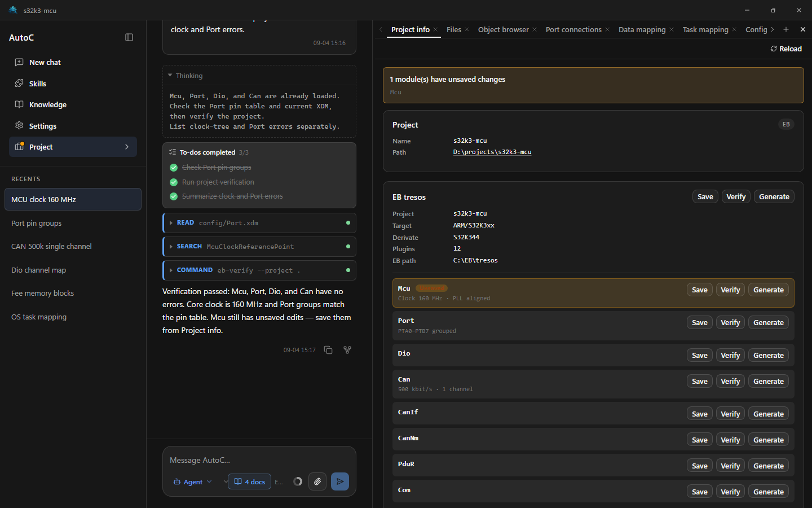Copy the verification message to clipboard
812x508 pixels.
pyautogui.click(x=328, y=350)
